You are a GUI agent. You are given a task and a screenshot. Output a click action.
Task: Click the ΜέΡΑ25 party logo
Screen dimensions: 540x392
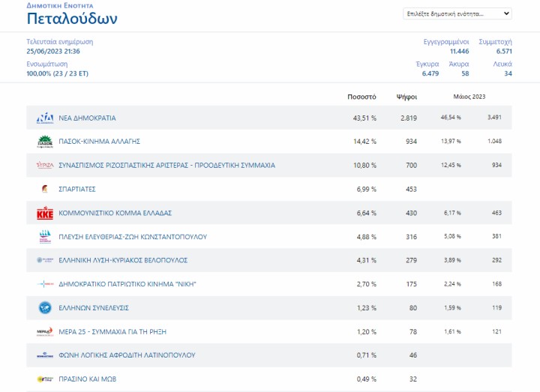click(45, 331)
